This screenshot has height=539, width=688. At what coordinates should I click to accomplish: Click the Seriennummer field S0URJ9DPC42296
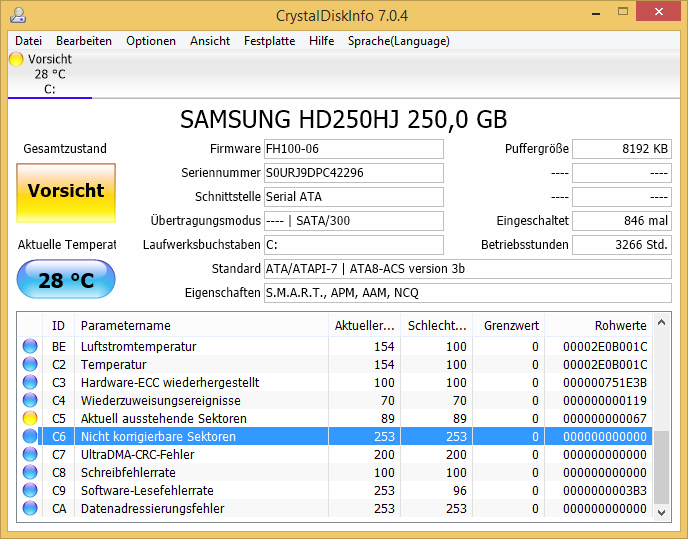tap(354, 173)
